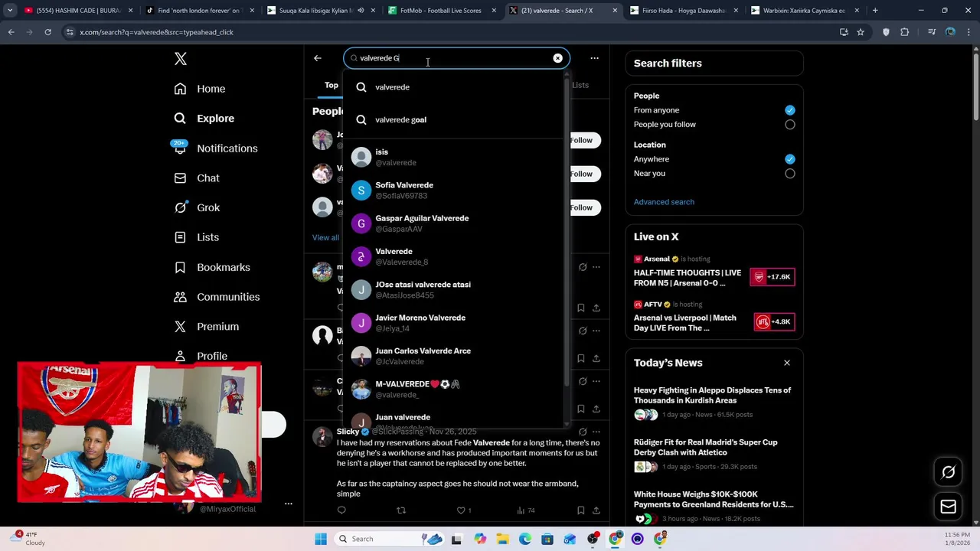Click the browser address bar
The image size is (980, 551).
[x=452, y=32]
